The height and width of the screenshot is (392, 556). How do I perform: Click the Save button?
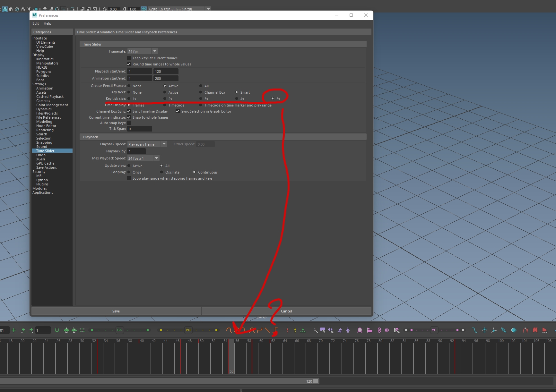116,311
